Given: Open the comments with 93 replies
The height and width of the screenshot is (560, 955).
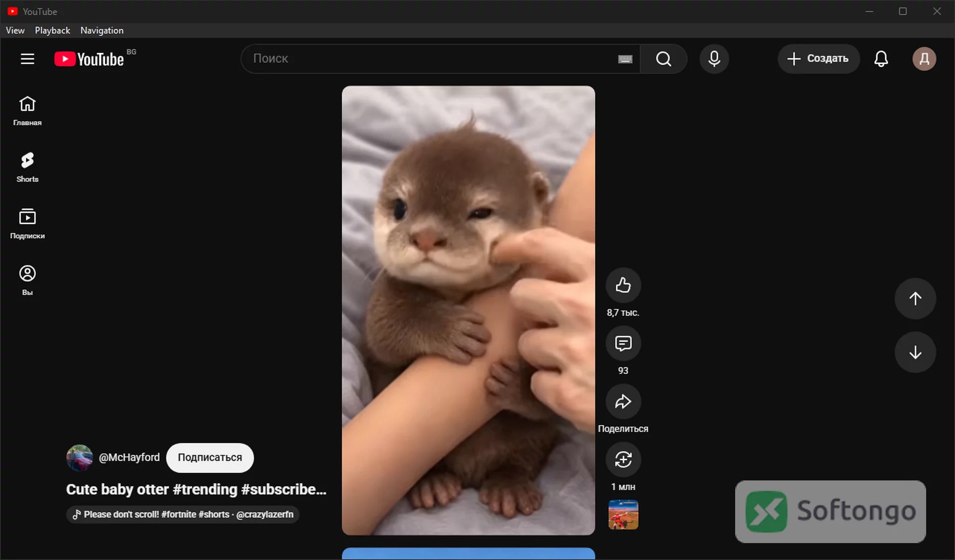Looking at the screenshot, I should pos(623,343).
